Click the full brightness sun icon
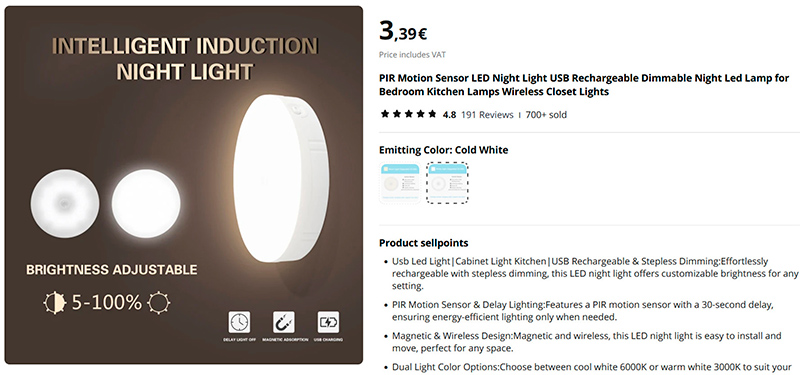Image resolution: width=800 pixels, height=375 pixels. [159, 303]
